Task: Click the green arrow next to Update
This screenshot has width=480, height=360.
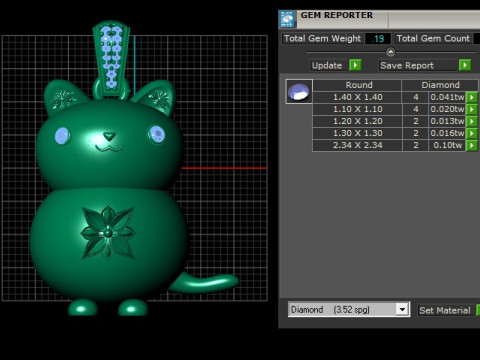Action: click(x=355, y=65)
